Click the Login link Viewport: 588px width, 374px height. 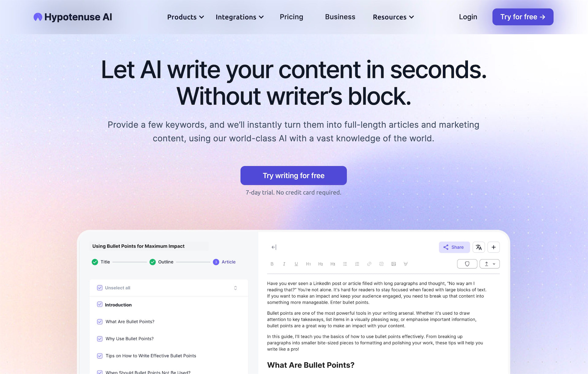[468, 17]
